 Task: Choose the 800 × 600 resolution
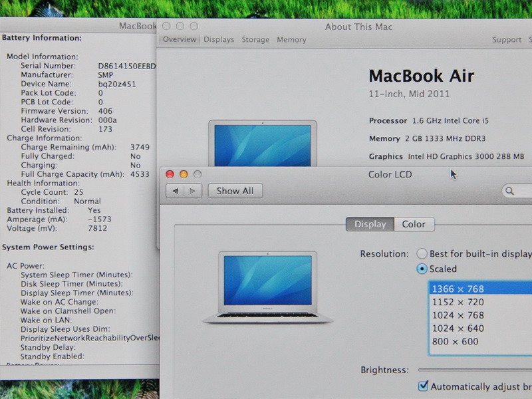point(481,341)
